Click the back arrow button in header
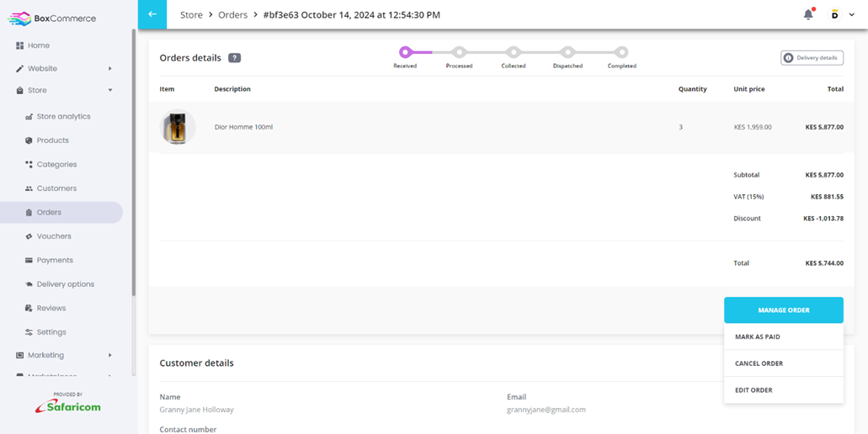The image size is (868, 434). (152, 14)
